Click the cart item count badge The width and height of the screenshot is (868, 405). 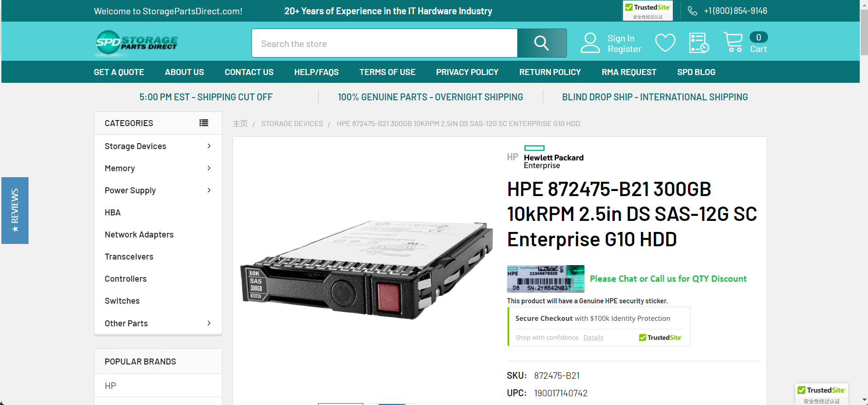point(758,37)
